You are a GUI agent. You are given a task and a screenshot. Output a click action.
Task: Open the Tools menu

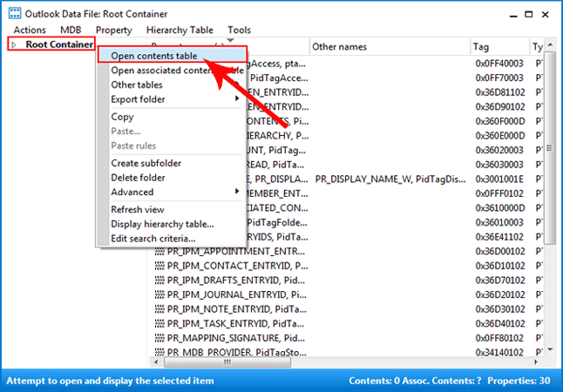239,30
